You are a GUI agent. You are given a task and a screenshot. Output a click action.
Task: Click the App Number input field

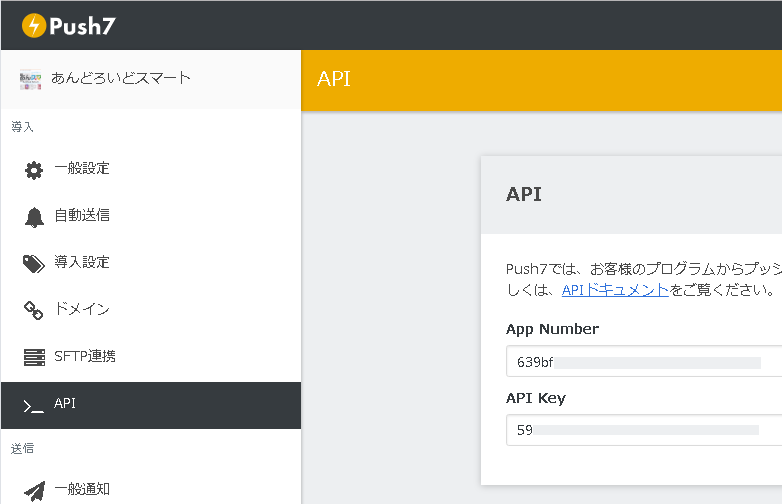click(x=644, y=361)
